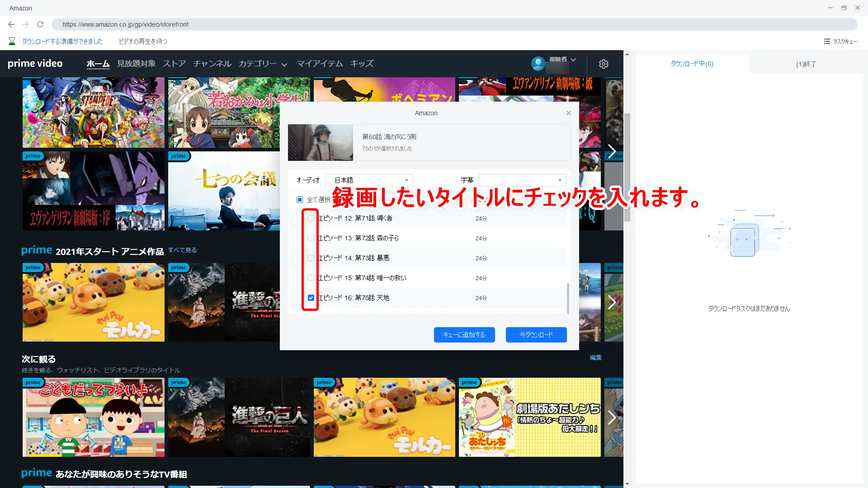Open 七つの会議 thumbnail

[224, 191]
